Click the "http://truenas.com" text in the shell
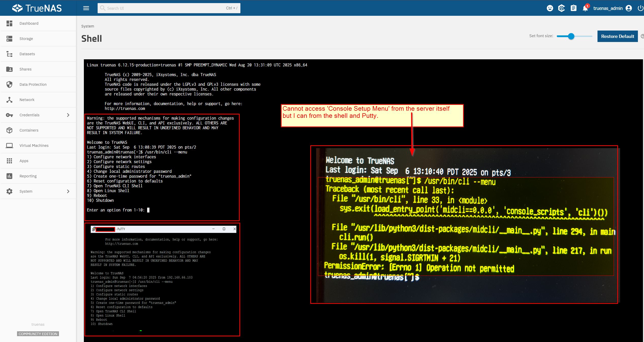Screen dimensions: 644x342 coord(125,109)
